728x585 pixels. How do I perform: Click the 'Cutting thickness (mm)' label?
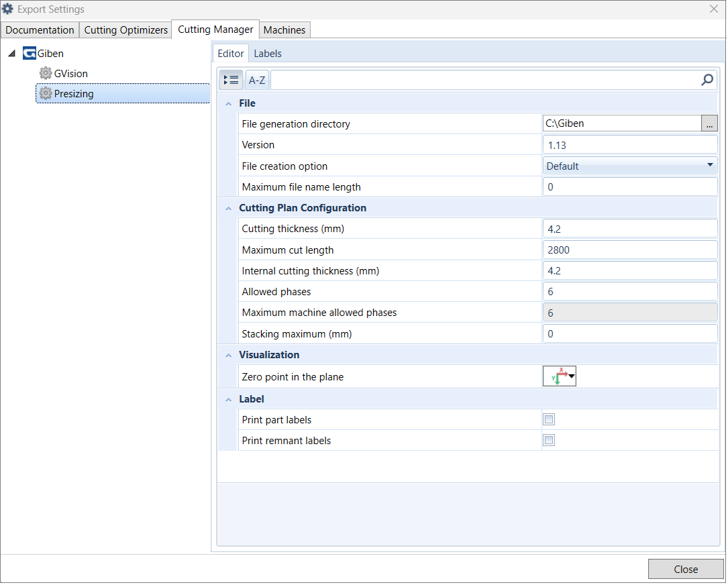point(293,229)
